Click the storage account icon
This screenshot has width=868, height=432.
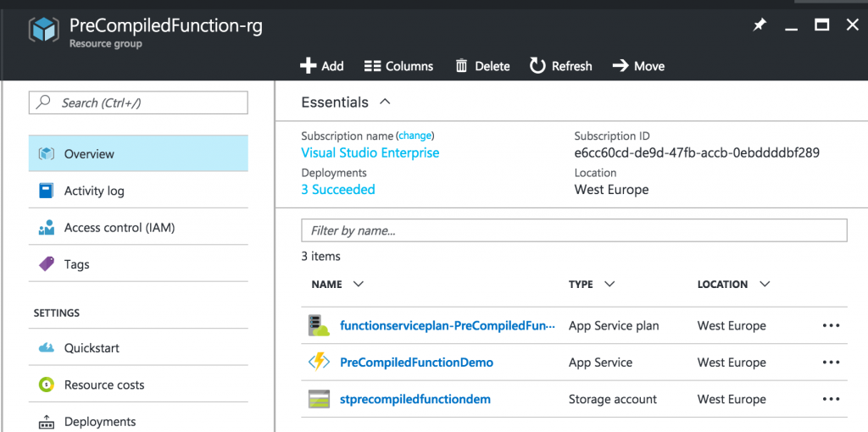[319, 399]
